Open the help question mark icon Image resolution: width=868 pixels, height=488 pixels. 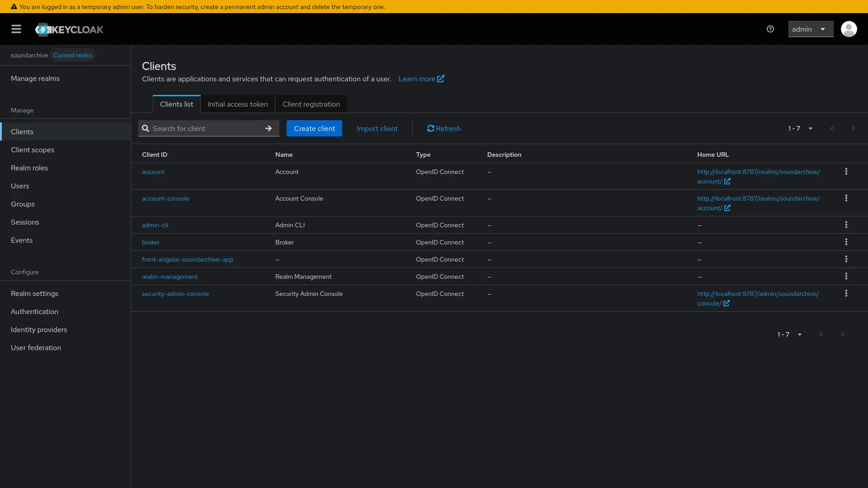coord(770,29)
